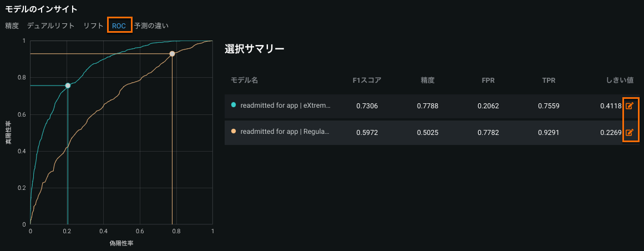Click orange color dot beside second model
644x251 pixels.
pyautogui.click(x=234, y=132)
